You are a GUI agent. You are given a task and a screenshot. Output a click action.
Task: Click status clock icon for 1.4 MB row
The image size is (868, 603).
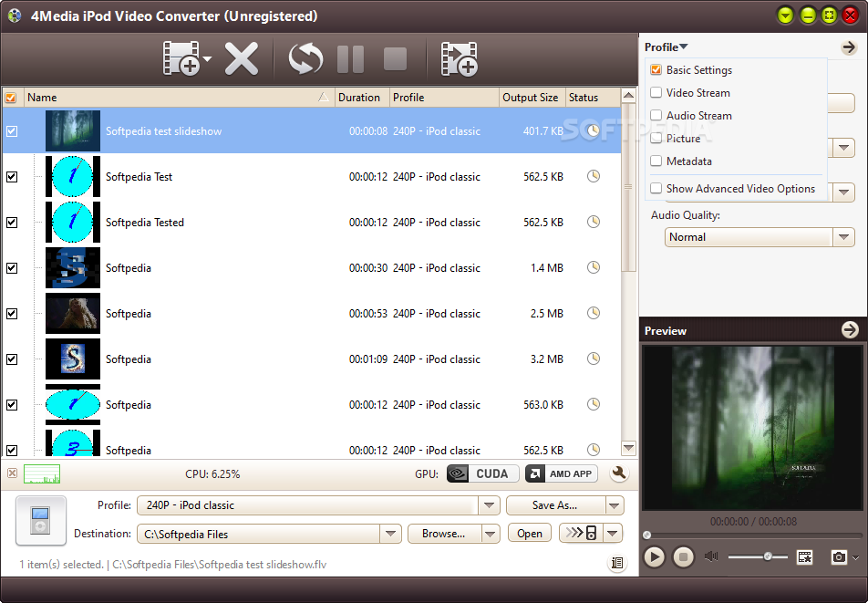tap(594, 267)
